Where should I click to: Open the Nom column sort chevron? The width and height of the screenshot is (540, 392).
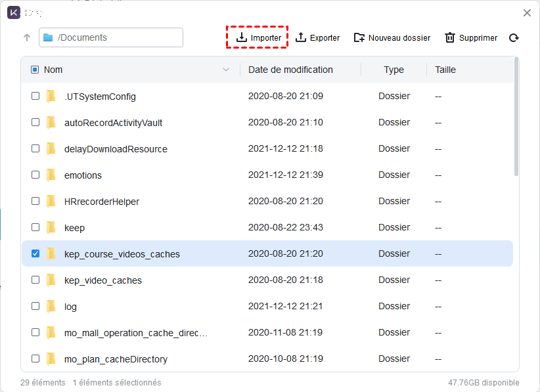[226, 70]
